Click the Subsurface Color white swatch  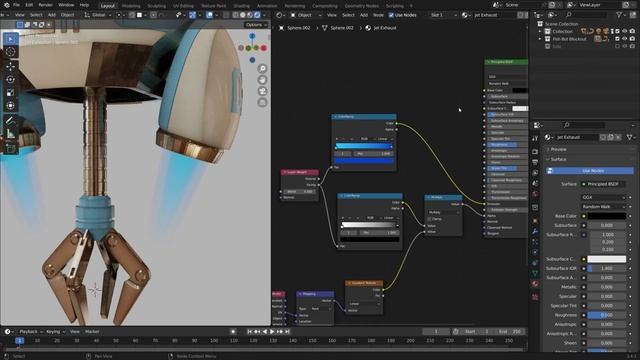607,259
